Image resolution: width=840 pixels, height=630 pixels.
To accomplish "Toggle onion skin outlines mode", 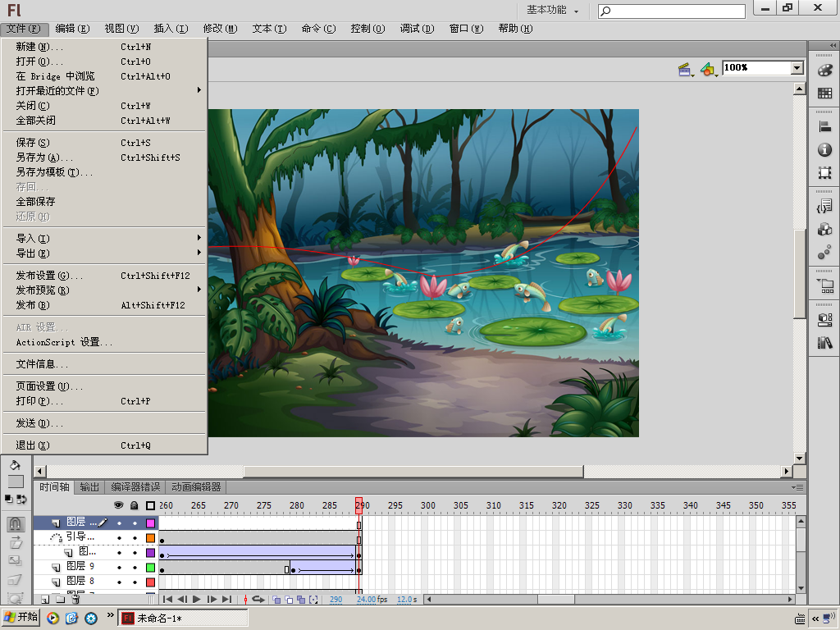I will tap(289, 600).
